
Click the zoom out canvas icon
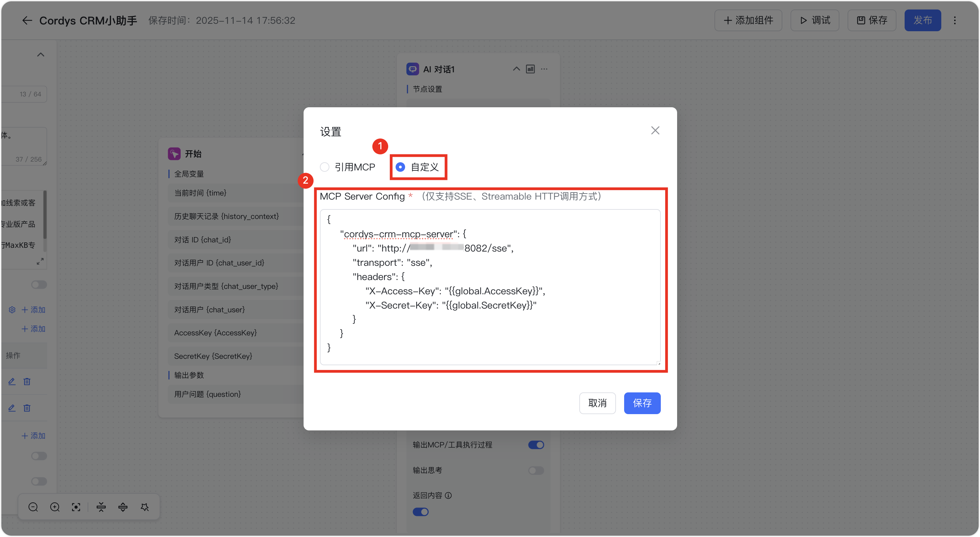[x=33, y=507]
